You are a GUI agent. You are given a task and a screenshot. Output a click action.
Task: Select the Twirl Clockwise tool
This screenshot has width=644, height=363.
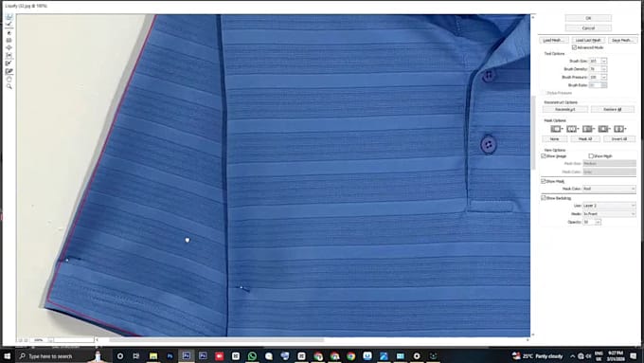coord(9,32)
